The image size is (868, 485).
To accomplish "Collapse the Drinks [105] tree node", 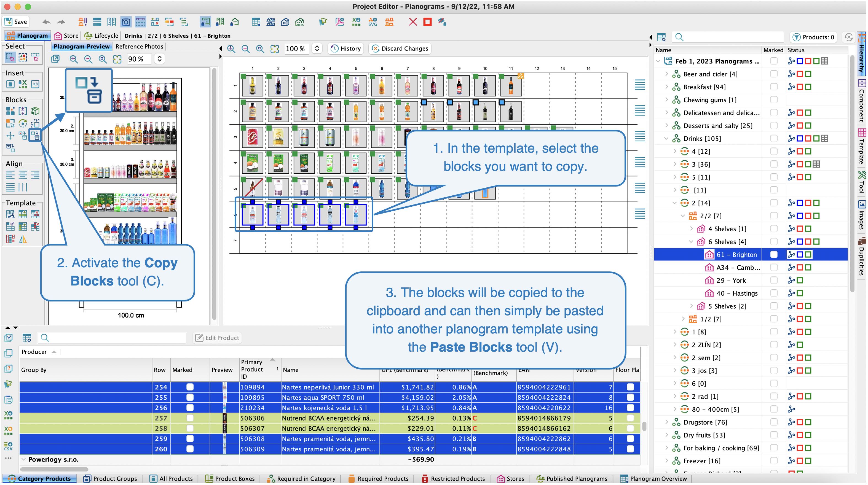I will coord(666,138).
